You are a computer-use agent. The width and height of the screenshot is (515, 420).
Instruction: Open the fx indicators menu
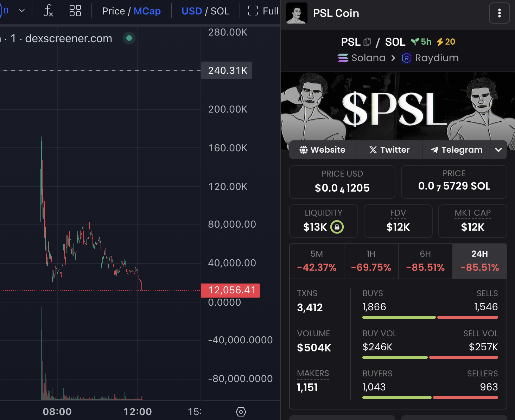click(48, 11)
